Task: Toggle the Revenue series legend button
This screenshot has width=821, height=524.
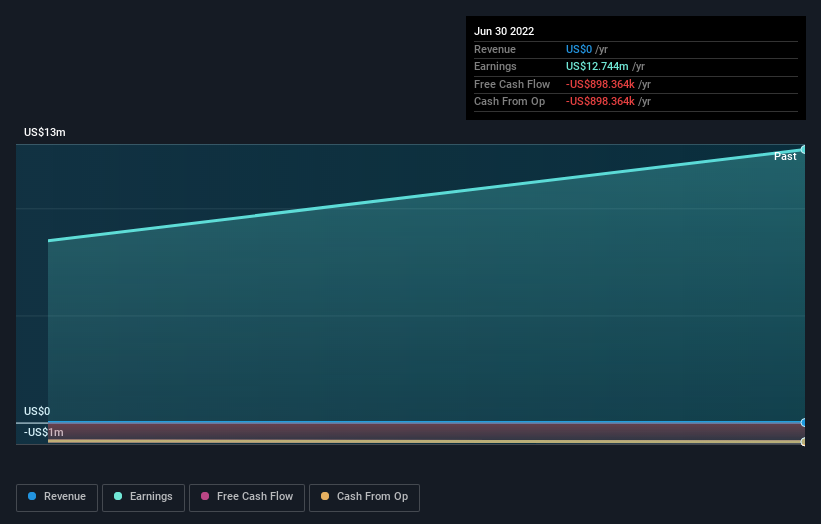Action: 57,497
